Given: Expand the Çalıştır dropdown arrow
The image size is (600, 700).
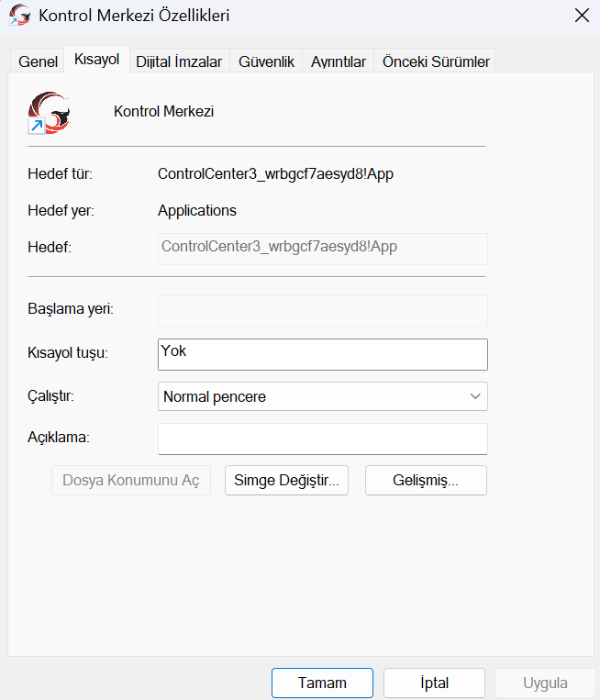Looking at the screenshot, I should point(475,396).
